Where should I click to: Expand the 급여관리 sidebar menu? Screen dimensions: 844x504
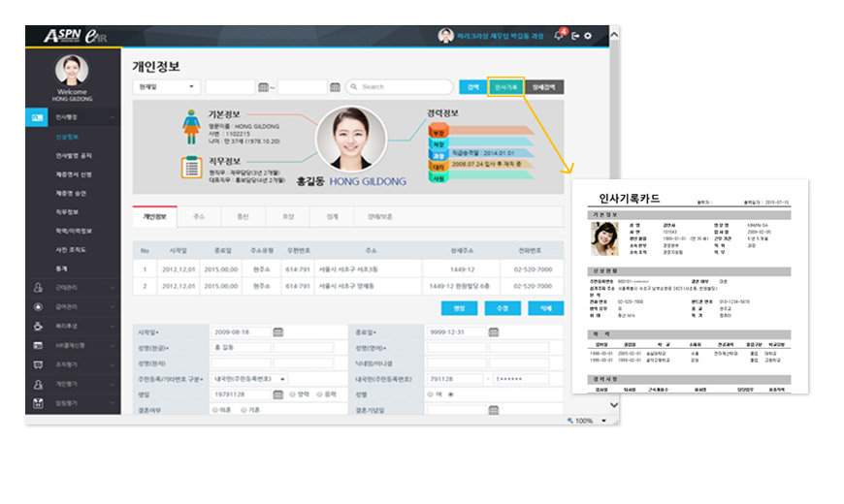113,306
